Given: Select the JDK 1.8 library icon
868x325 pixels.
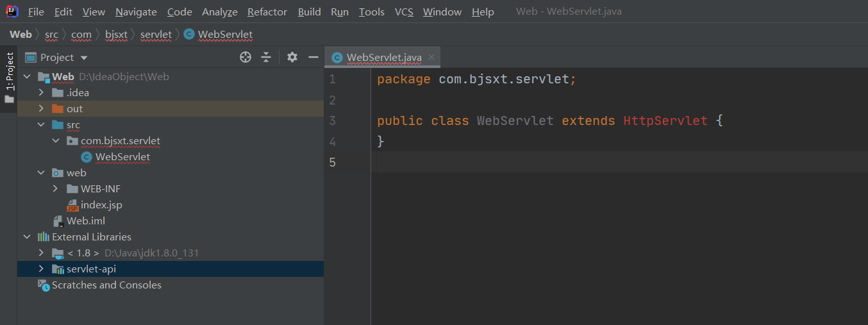Looking at the screenshot, I should pyautogui.click(x=58, y=253).
